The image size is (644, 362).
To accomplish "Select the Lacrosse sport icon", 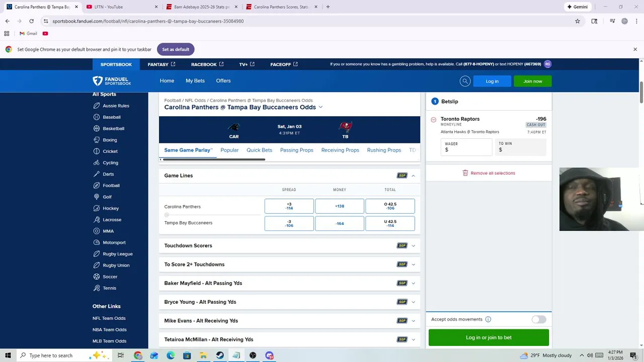I will click(x=97, y=220).
